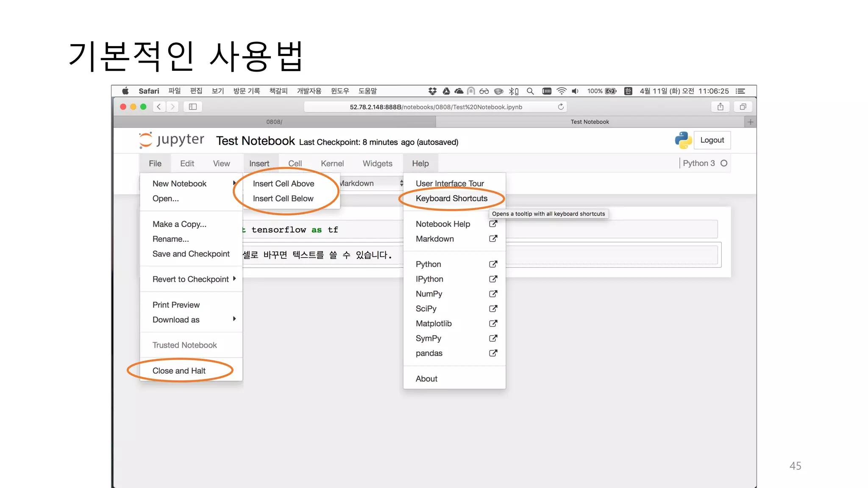The image size is (868, 488).
Task: Open SciPy help link
Action: 426,308
